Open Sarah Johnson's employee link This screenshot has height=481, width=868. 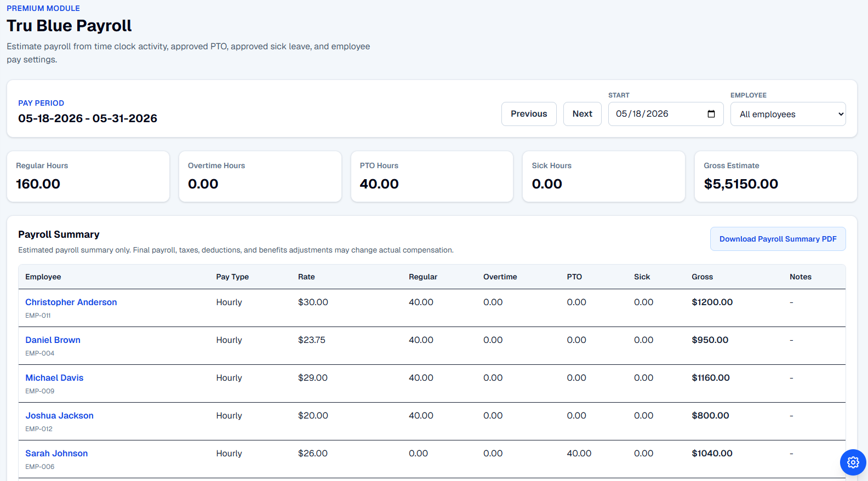[x=56, y=454]
